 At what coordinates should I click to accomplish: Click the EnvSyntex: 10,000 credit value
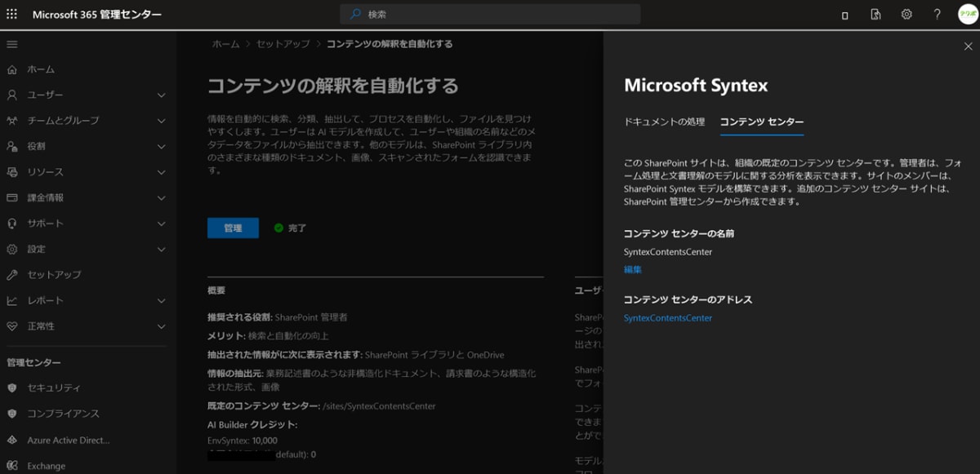pyautogui.click(x=243, y=441)
